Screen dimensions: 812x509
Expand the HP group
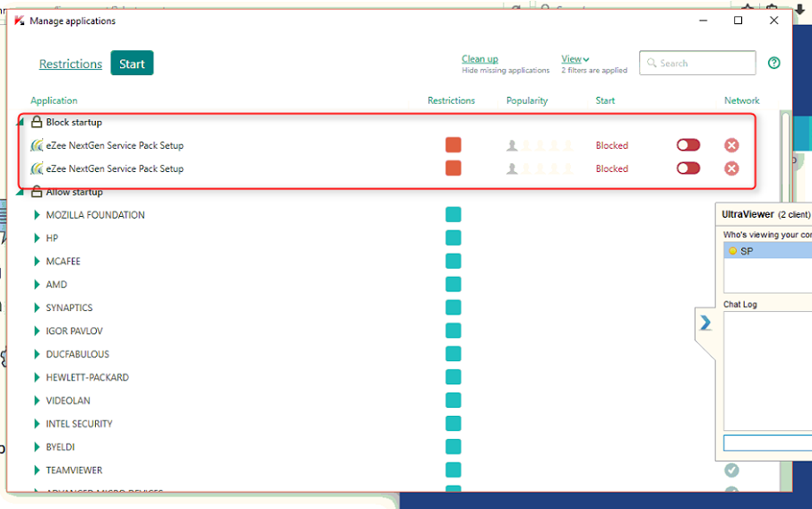pos(36,238)
